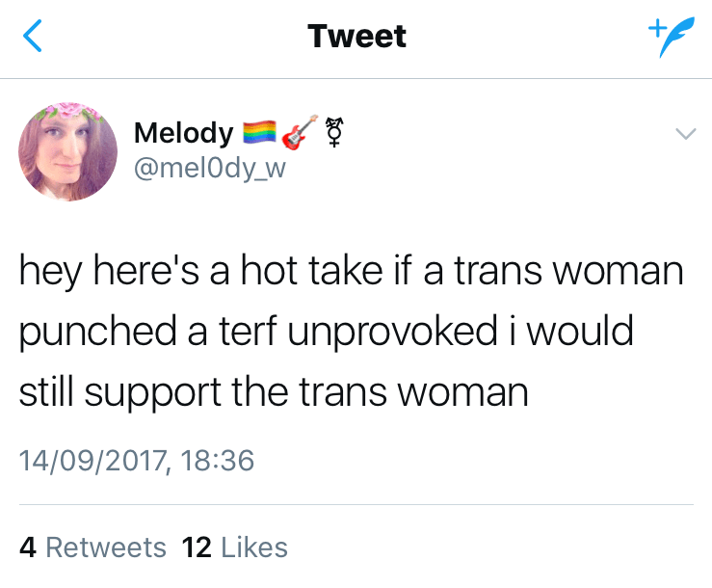712x588 pixels.
Task: Tap the 18:36 time in the timestamp
Action: click(x=218, y=460)
